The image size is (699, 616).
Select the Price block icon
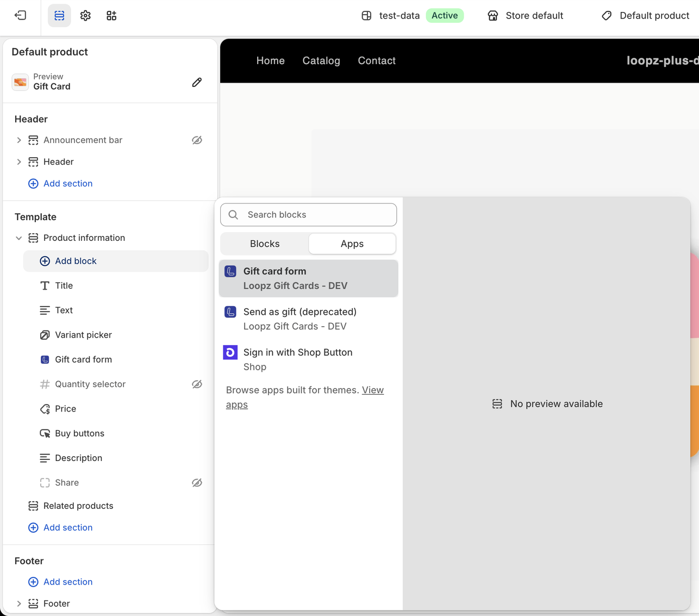[x=45, y=409]
